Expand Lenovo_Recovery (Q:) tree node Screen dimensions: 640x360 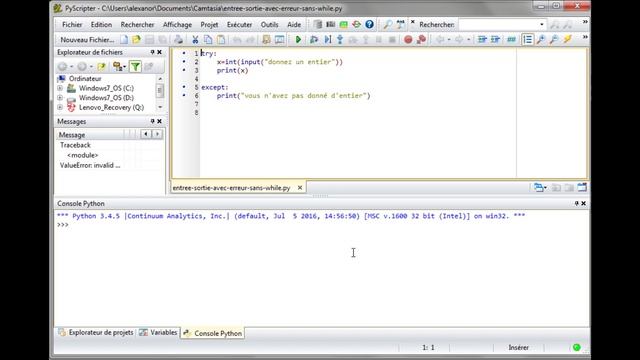tap(60, 107)
